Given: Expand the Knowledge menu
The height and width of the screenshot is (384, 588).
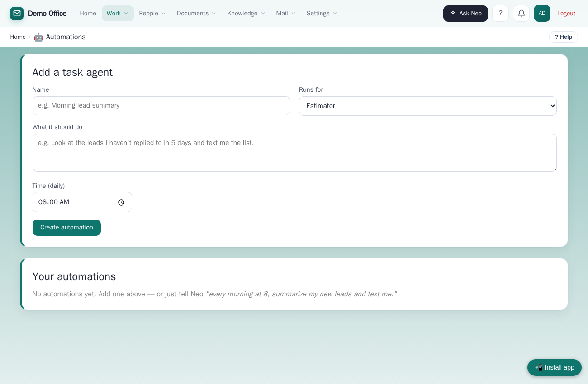Looking at the screenshot, I should (x=246, y=14).
